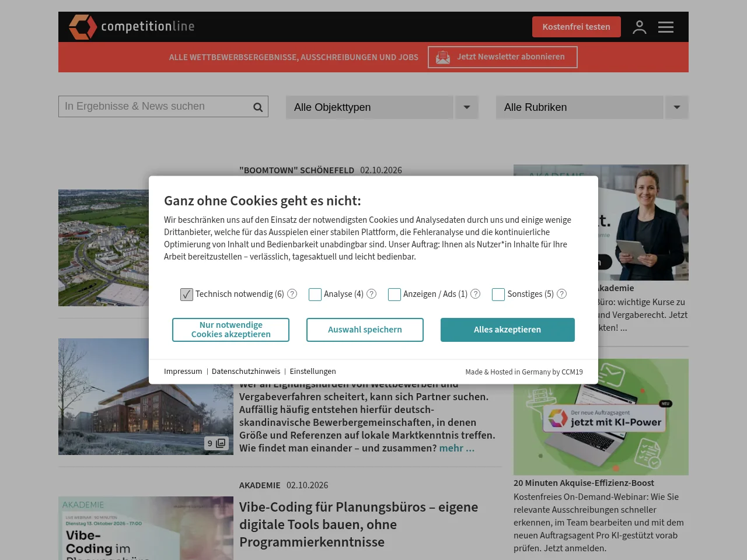747x560 pixels.
Task: Open the hamburger menu icon
Action: (x=666, y=27)
